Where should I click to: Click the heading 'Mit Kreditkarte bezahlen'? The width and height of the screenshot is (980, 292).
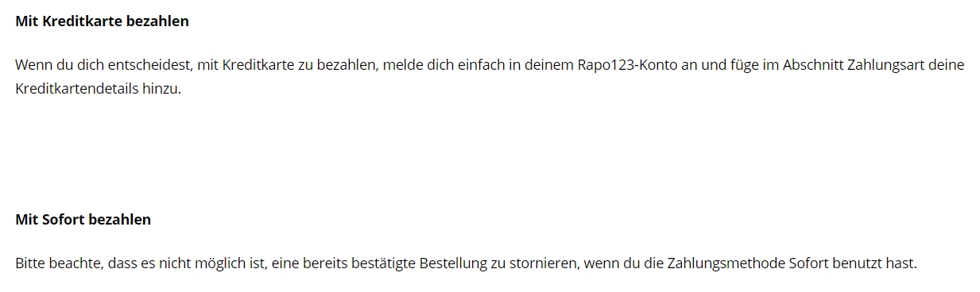[x=102, y=21]
